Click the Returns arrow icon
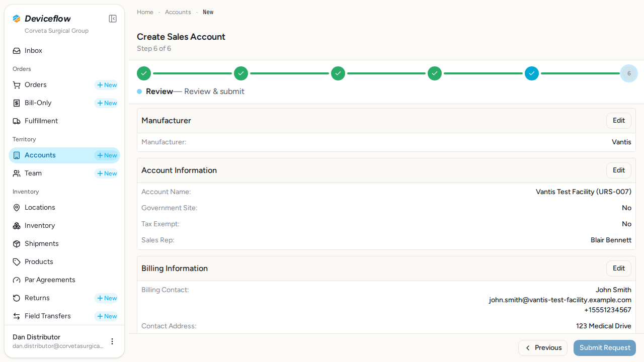This screenshot has width=644, height=362. pyautogui.click(x=17, y=298)
